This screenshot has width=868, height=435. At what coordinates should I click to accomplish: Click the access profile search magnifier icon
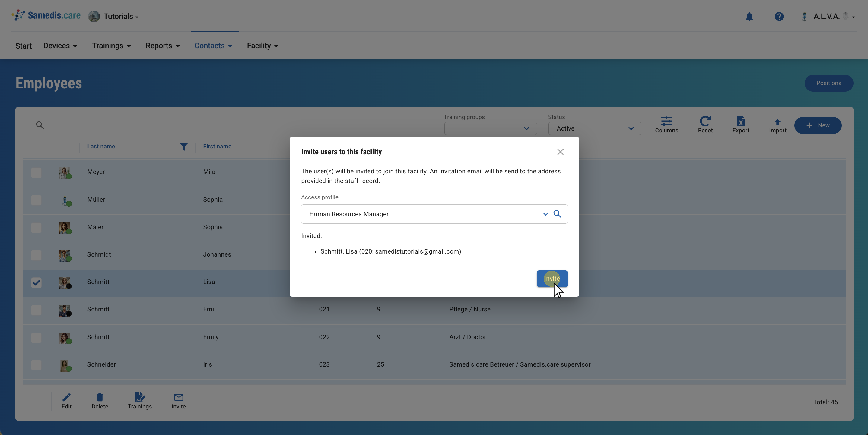(x=557, y=214)
